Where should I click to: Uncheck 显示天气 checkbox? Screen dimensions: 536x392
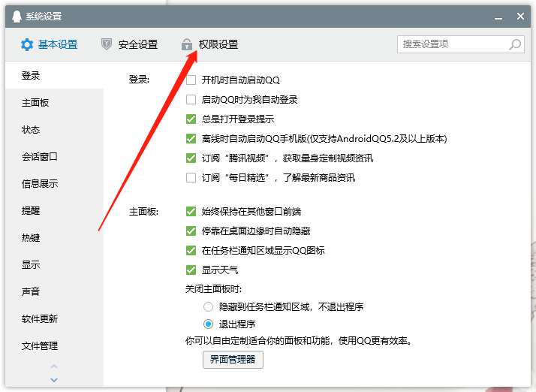[x=191, y=270]
